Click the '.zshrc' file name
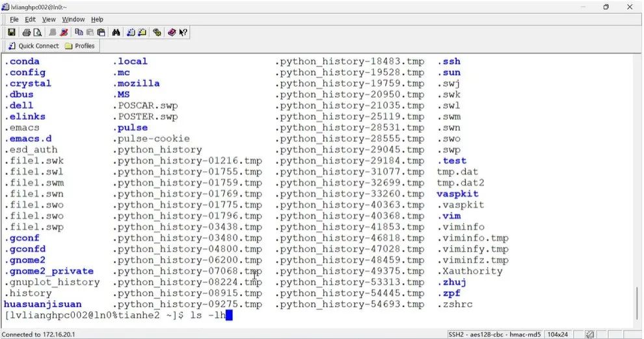 coord(455,305)
